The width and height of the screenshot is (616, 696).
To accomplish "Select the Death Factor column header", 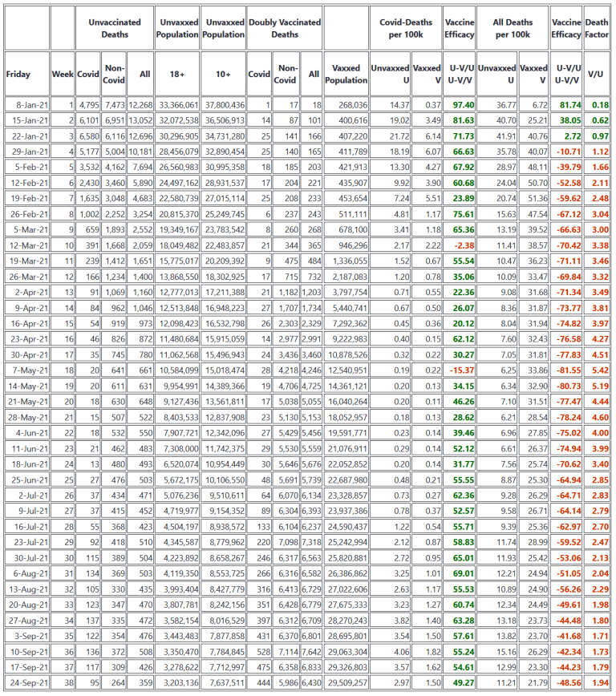I will 596,29.
